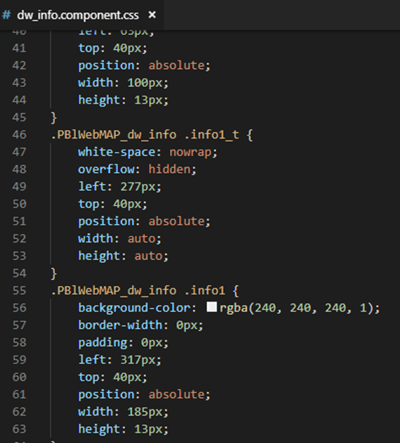The image size is (400, 443).
Task: Click line number 41 in gutter
Action: coord(19,48)
